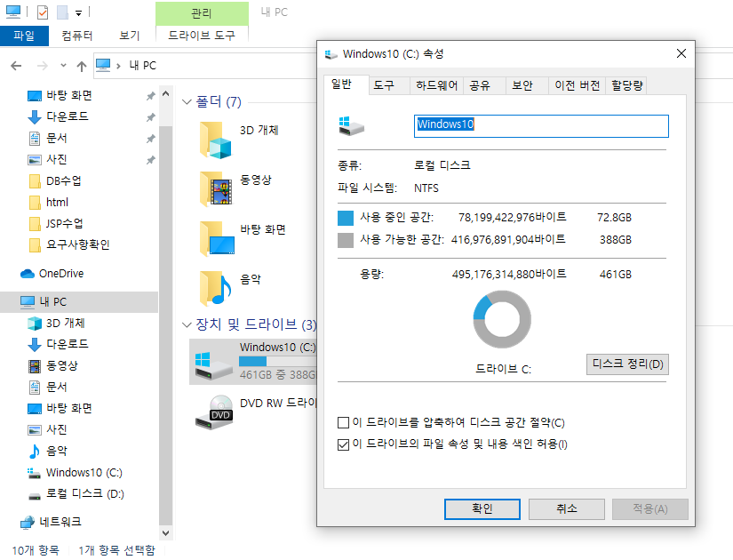The height and width of the screenshot is (560, 733).
Task: Open recent locations dropdown arrow
Action: (x=63, y=66)
